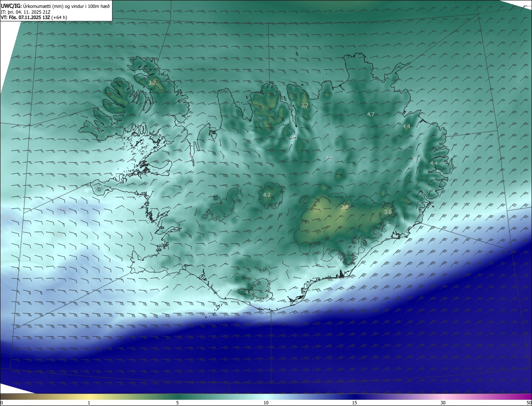
Task: Pick the dark green band of the color scale
Action: pyautogui.click(x=177, y=397)
